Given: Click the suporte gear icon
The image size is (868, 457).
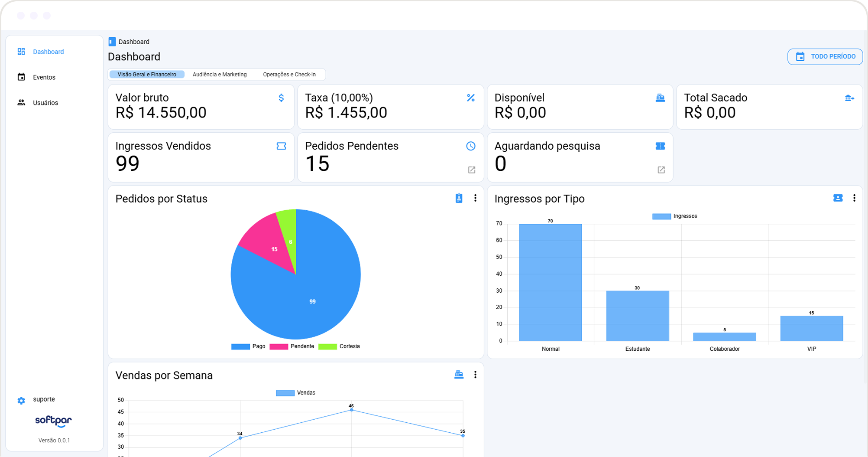Looking at the screenshot, I should point(21,401).
